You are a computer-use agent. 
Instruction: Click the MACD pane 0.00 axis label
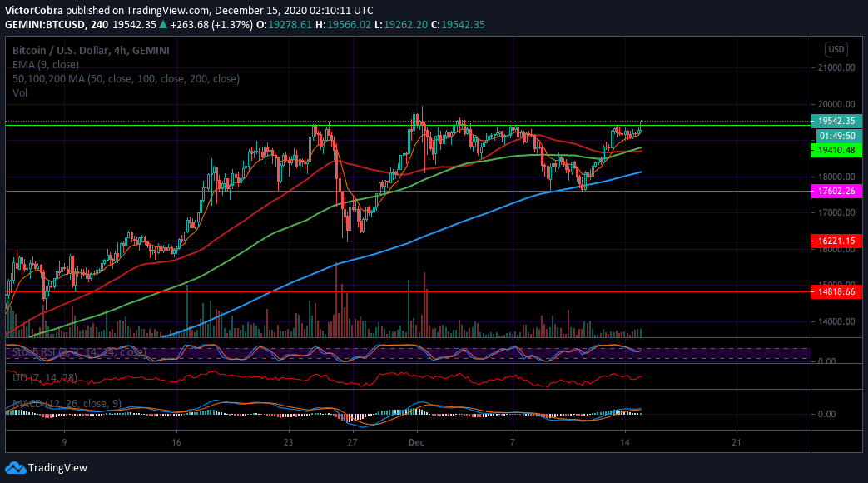(827, 415)
